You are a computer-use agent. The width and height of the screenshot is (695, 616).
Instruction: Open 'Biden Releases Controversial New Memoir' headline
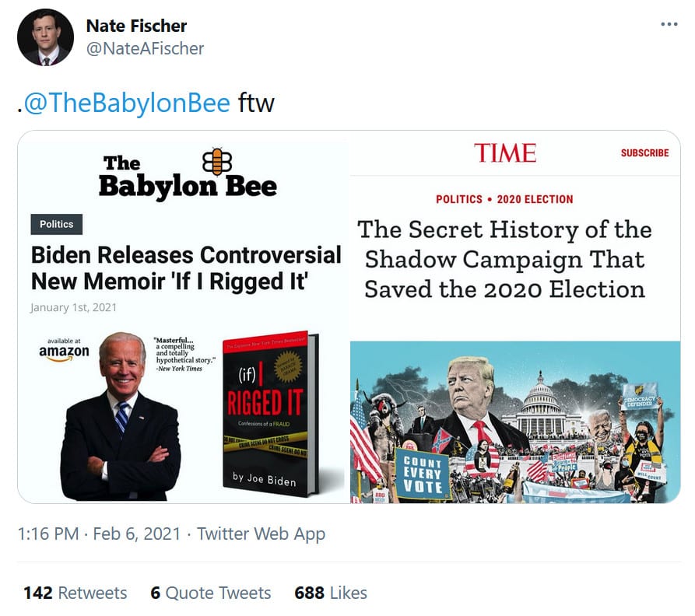[186, 267]
